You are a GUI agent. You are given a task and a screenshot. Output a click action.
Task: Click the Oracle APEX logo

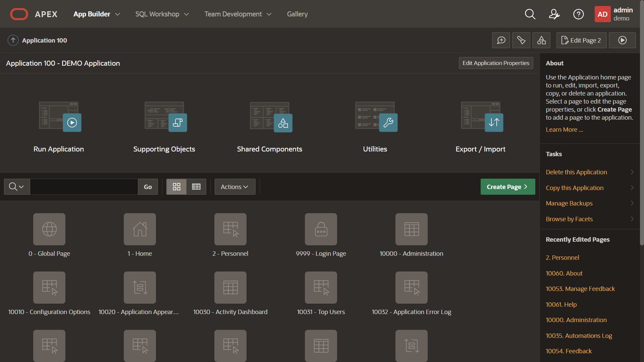(34, 14)
